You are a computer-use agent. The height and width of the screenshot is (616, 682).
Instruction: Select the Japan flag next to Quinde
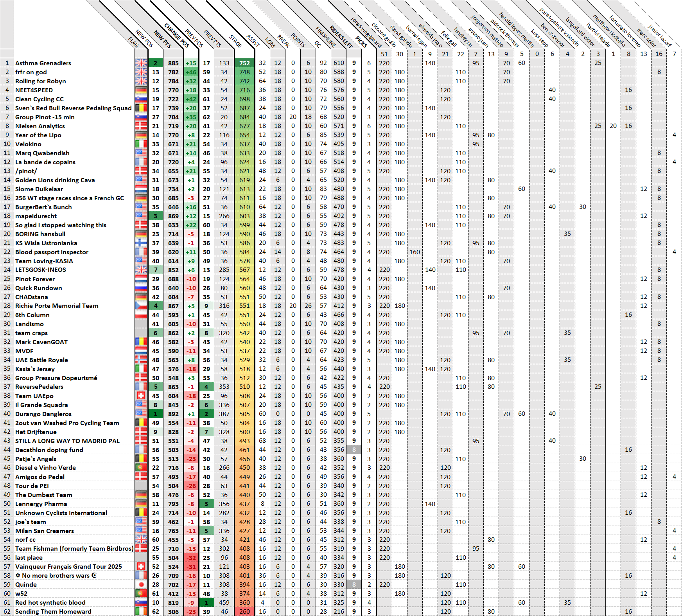[x=141, y=585]
